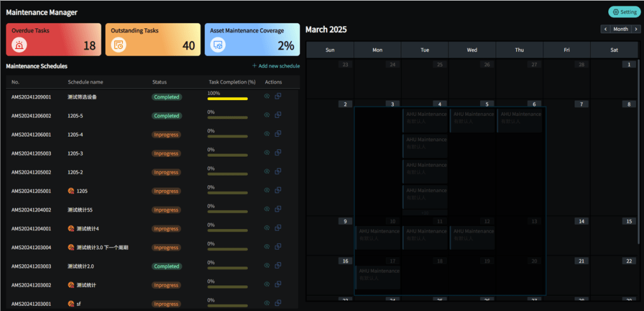Click the 100% yellow completion progress bar

pos(227,99)
